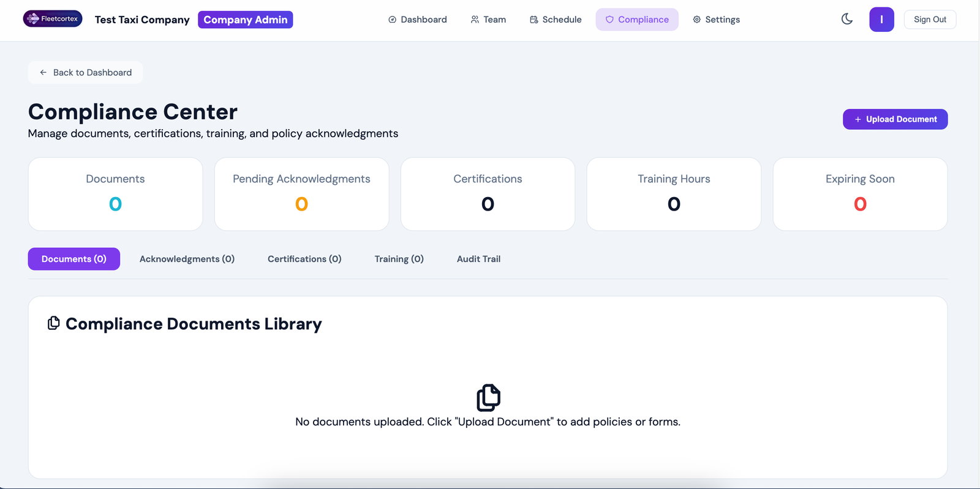Image resolution: width=980 pixels, height=489 pixels.
Task: Click the stacked documents icon in the empty library
Action: [x=488, y=398]
